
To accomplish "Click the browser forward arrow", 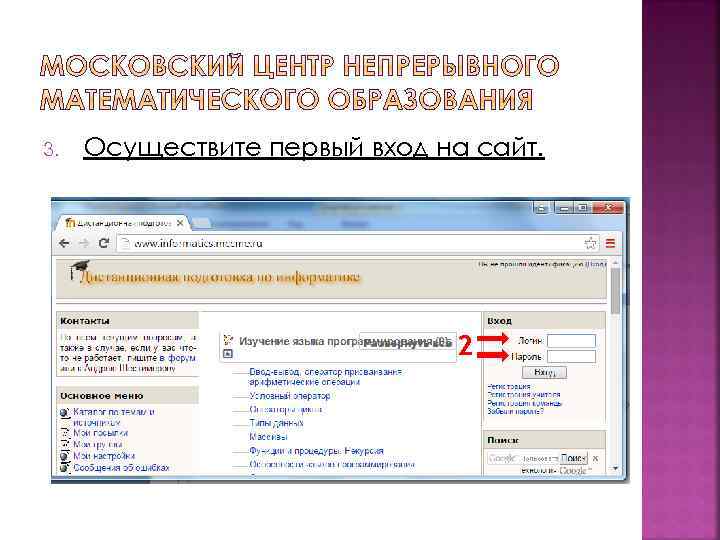I will point(84,243).
